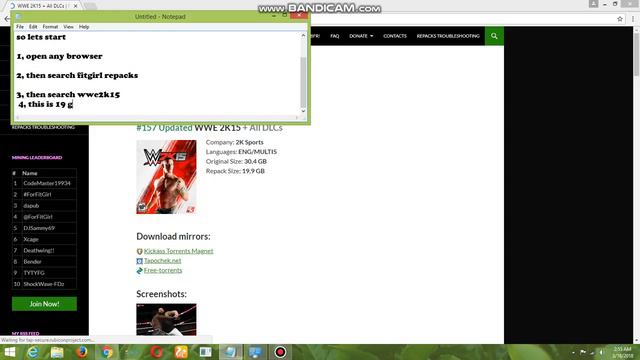Image resolution: width=640 pixels, height=360 pixels.
Task: Click the sidebar REPACKS TROUBLESHOOTING link
Action: [43, 127]
